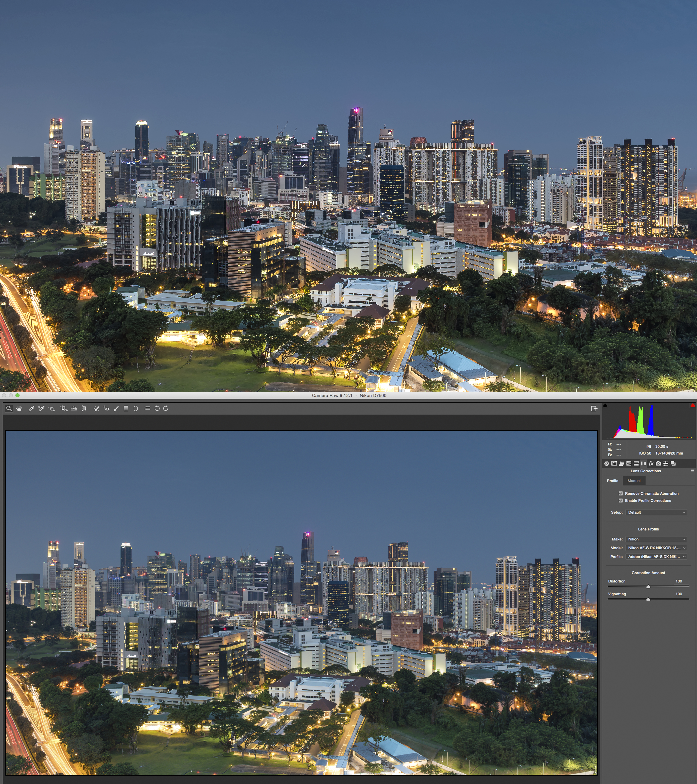Select the Color Sampler tool
Screen dimensions: 697x784
(41, 408)
